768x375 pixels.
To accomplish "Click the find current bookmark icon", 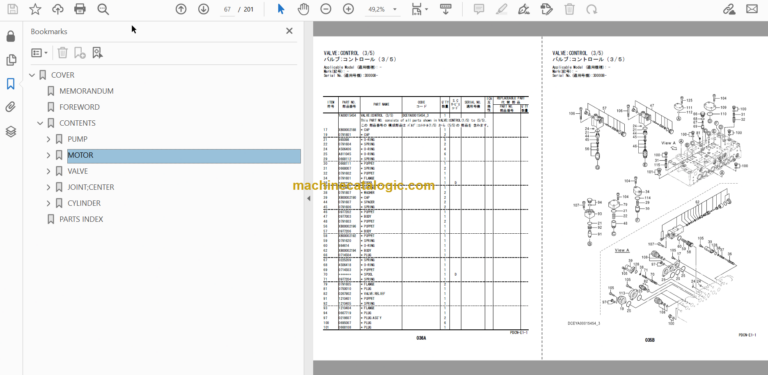I will click(97, 52).
